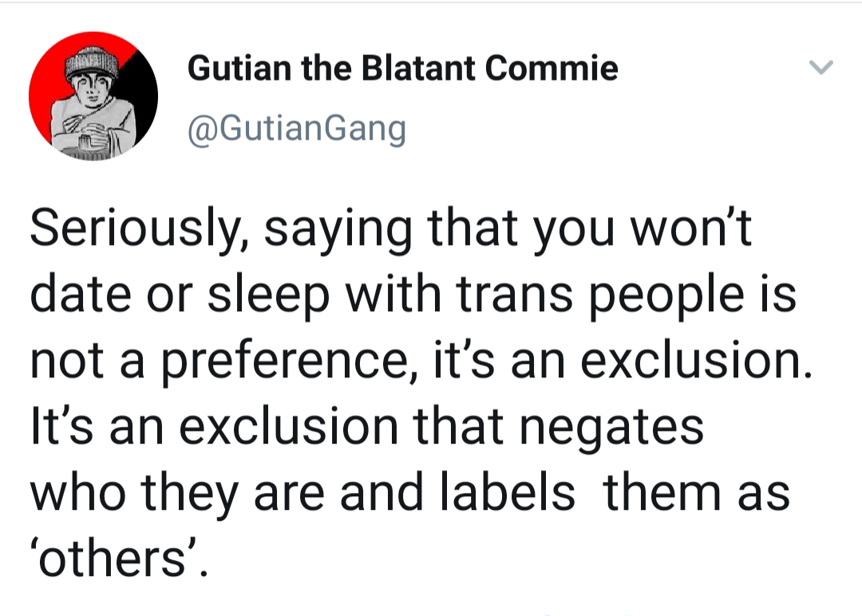862x616 pixels.
Task: Click the word 'won't' in the first line
Action: click(691, 228)
